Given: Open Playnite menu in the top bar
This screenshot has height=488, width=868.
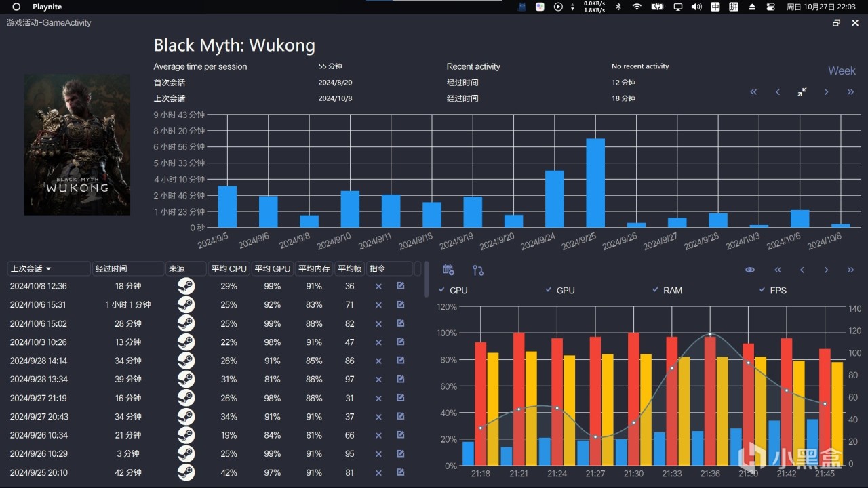Looking at the screenshot, I should (x=47, y=7).
